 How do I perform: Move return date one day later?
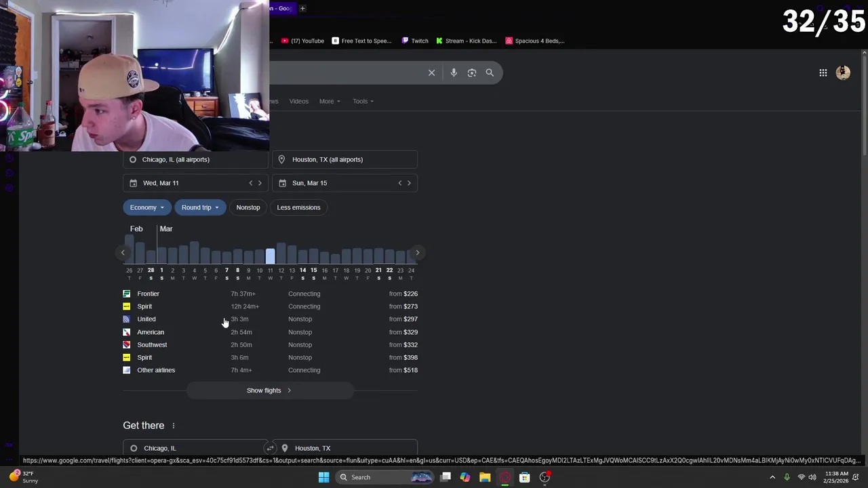click(409, 183)
